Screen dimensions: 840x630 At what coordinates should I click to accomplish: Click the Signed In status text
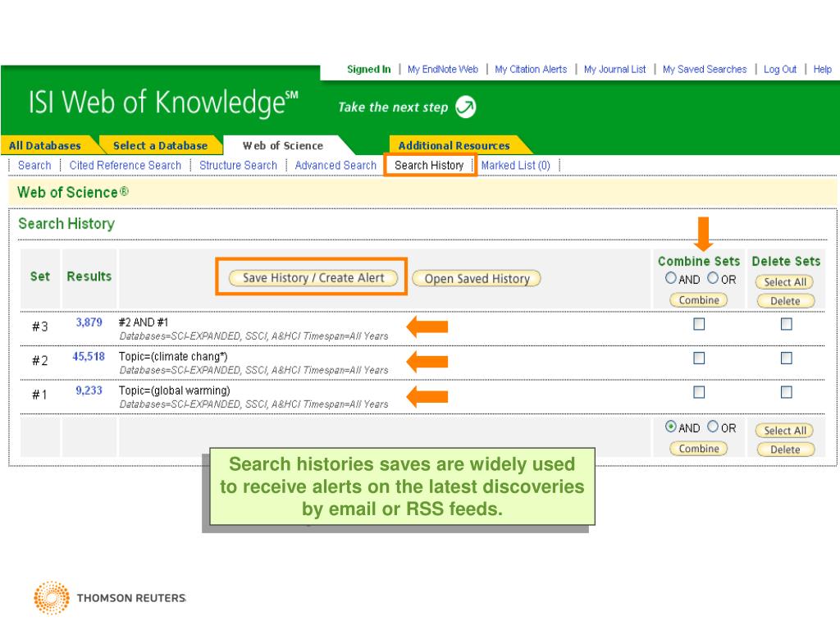pyautogui.click(x=369, y=69)
